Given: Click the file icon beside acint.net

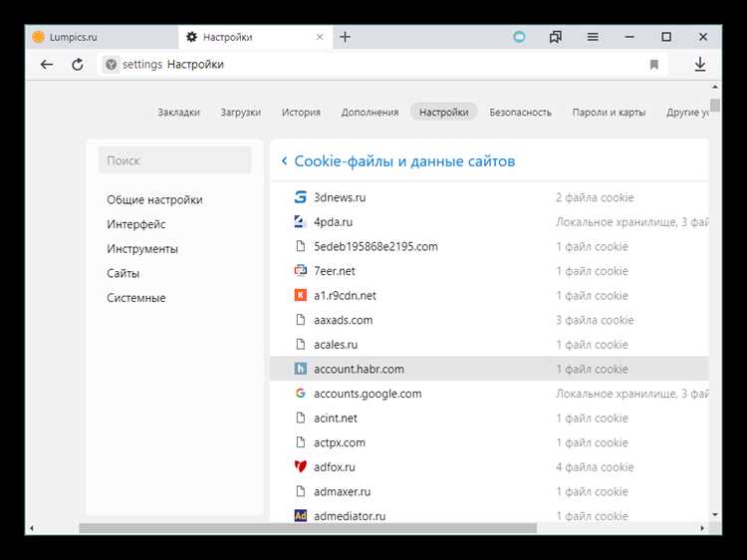Looking at the screenshot, I should coord(300,418).
